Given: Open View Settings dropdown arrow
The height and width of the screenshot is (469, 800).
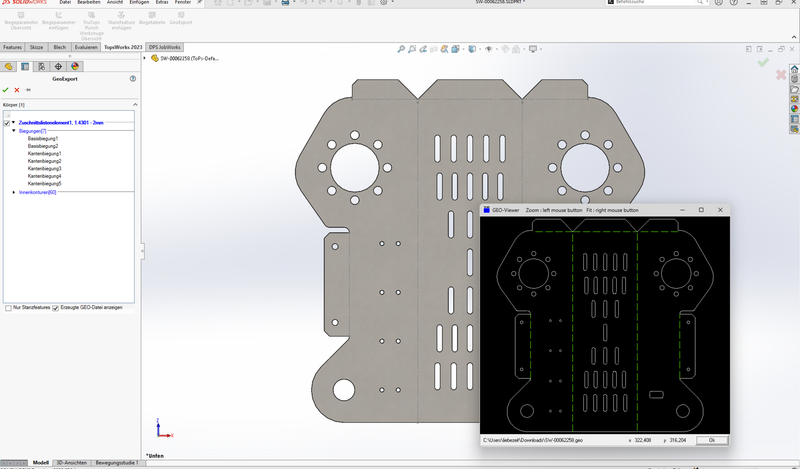Looking at the screenshot, I should (x=541, y=49).
